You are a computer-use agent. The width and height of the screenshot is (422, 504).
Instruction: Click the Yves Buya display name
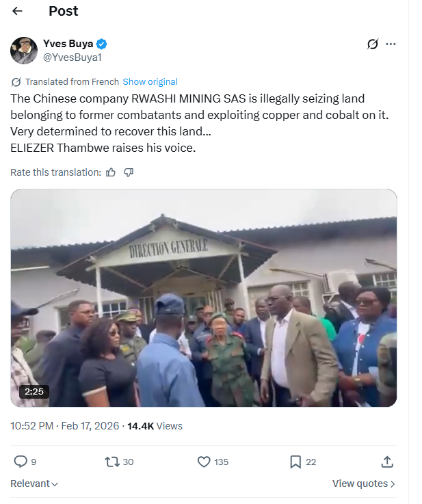pos(68,44)
